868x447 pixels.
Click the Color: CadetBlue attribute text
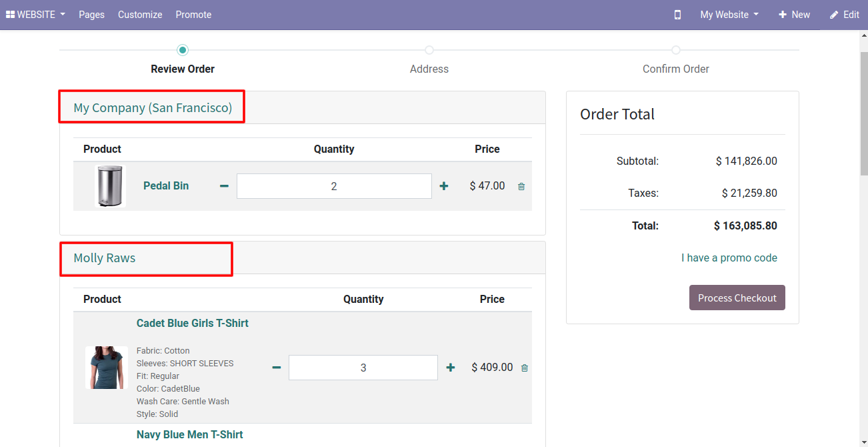tap(168, 388)
